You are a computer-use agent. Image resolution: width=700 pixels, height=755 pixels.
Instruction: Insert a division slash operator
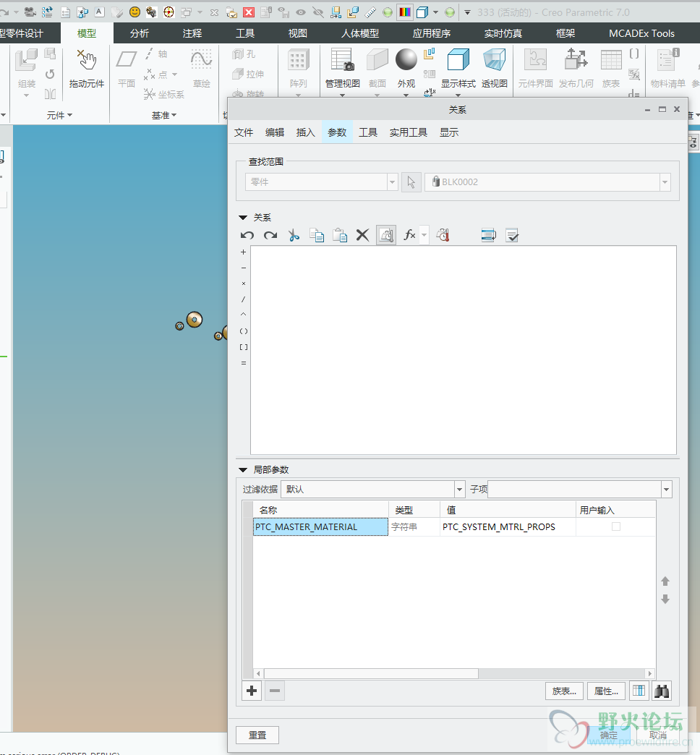(x=244, y=299)
